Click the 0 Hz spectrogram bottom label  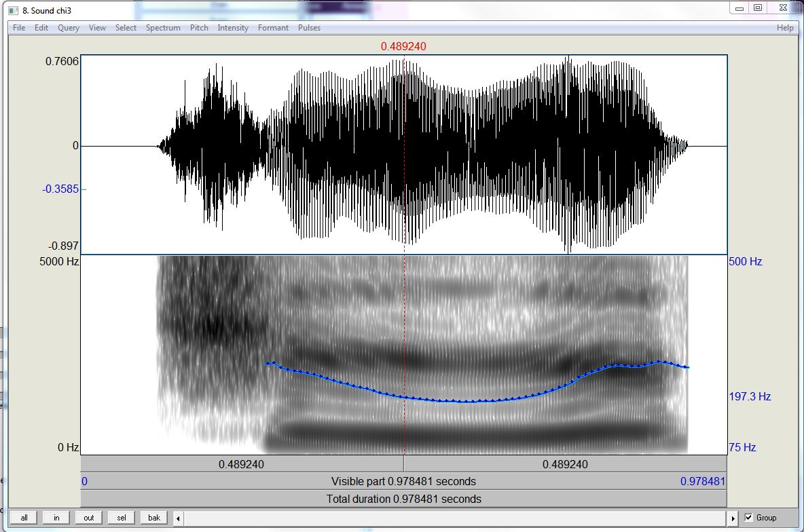coord(68,447)
